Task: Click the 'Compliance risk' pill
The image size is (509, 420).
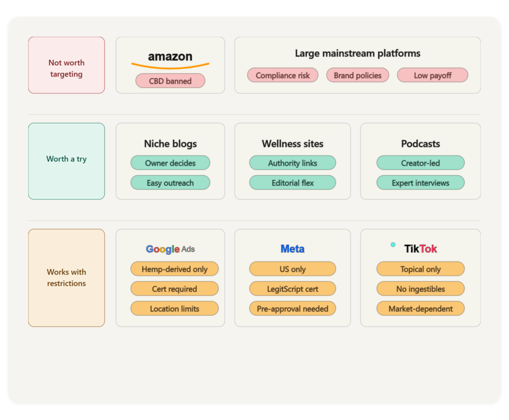Action: pos(282,76)
